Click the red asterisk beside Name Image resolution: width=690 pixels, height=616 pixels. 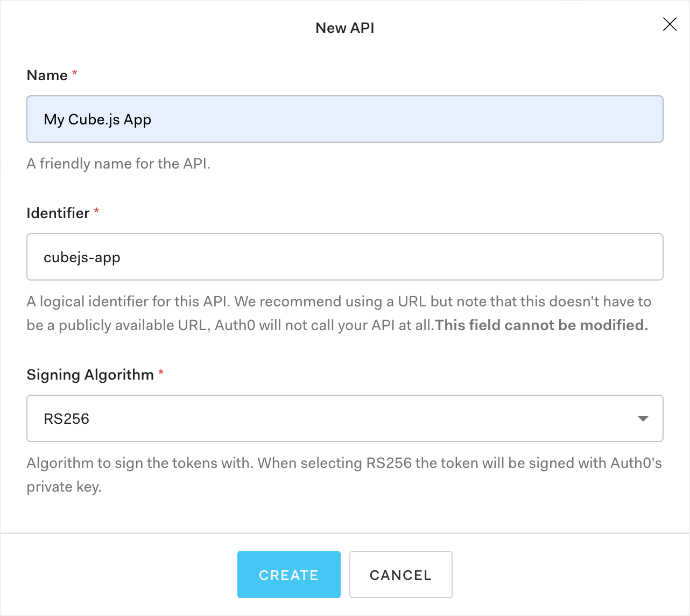[75, 73]
